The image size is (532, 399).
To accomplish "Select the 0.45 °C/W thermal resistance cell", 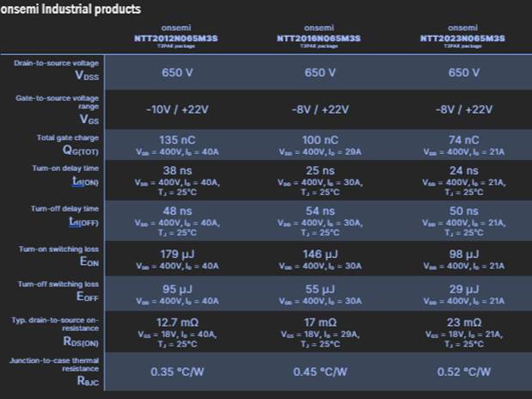I will click(319, 371).
